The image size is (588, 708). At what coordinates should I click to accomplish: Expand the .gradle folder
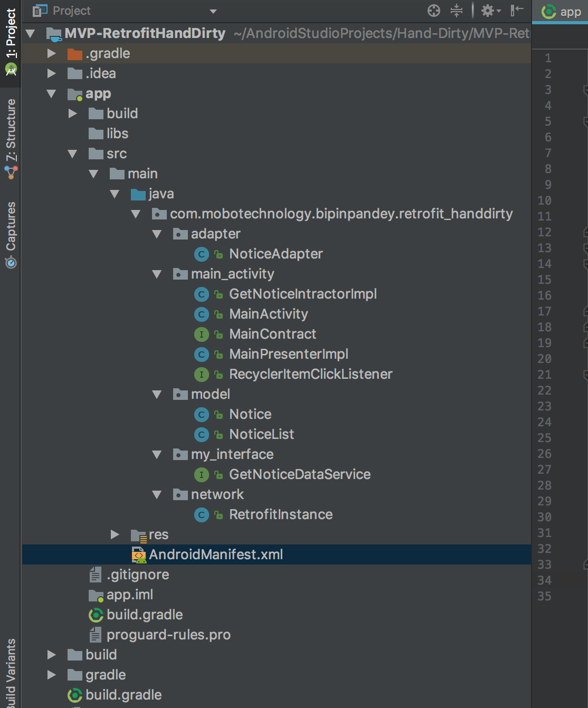click(x=51, y=53)
